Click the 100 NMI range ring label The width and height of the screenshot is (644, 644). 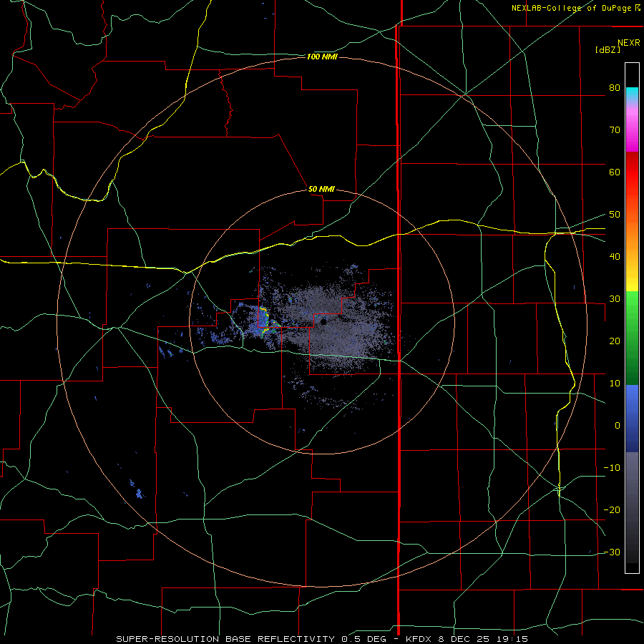pos(322,57)
